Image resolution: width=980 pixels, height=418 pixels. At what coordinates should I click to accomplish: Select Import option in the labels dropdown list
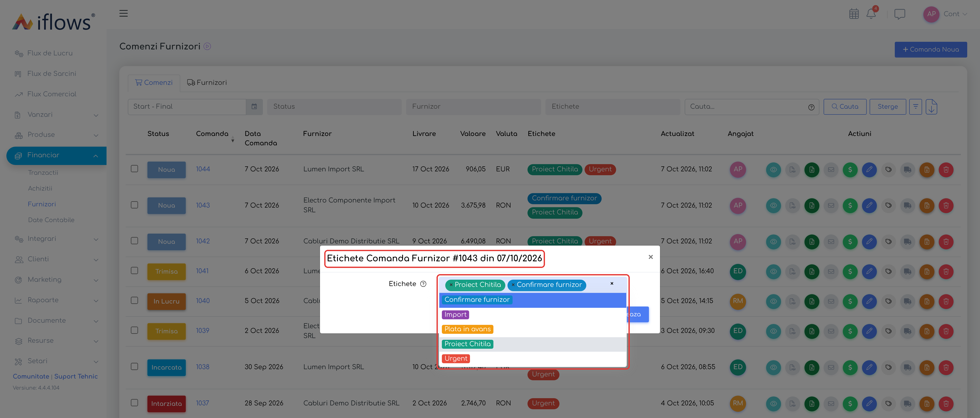[532, 315]
